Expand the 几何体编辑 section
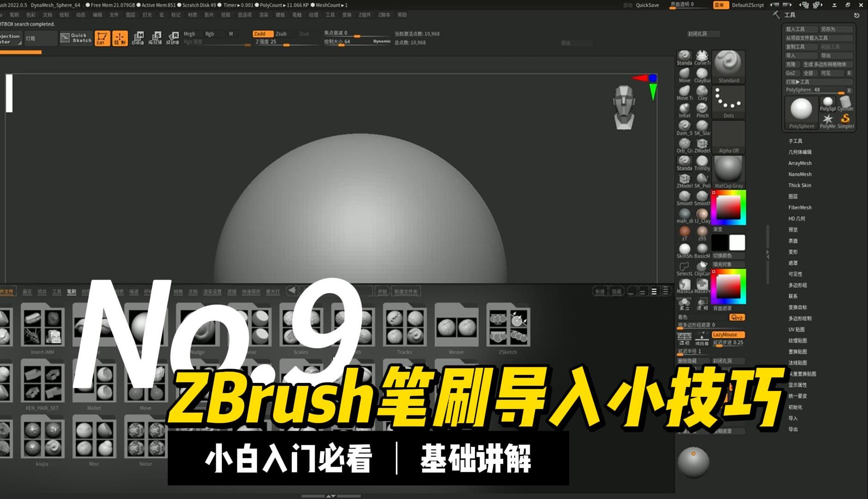The height and width of the screenshot is (499, 868). (x=800, y=152)
